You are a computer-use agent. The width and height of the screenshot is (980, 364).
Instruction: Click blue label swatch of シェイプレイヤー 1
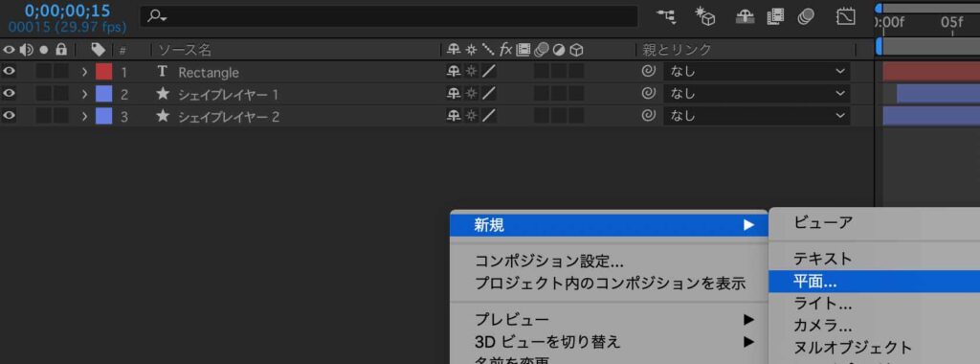click(103, 95)
